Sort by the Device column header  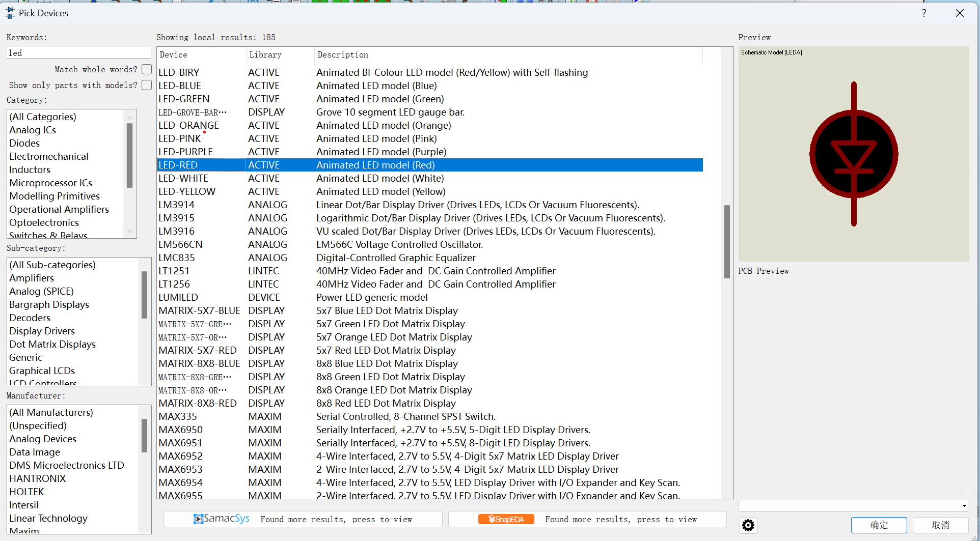[201, 55]
